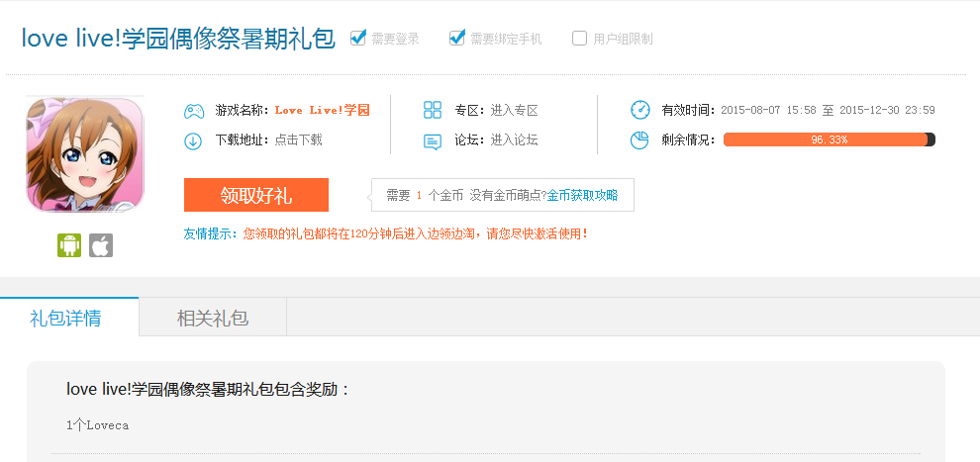Enable the 用户组限制 checkbox

click(x=579, y=38)
